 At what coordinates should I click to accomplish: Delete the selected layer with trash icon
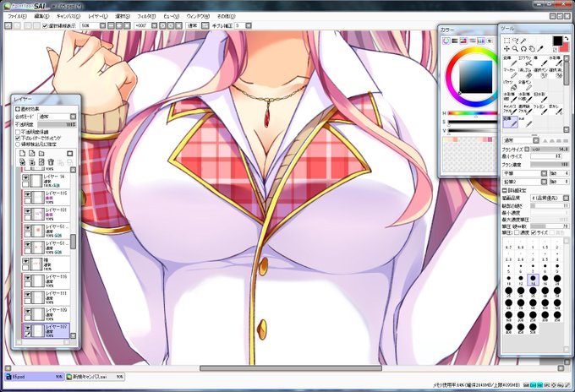tap(51, 162)
